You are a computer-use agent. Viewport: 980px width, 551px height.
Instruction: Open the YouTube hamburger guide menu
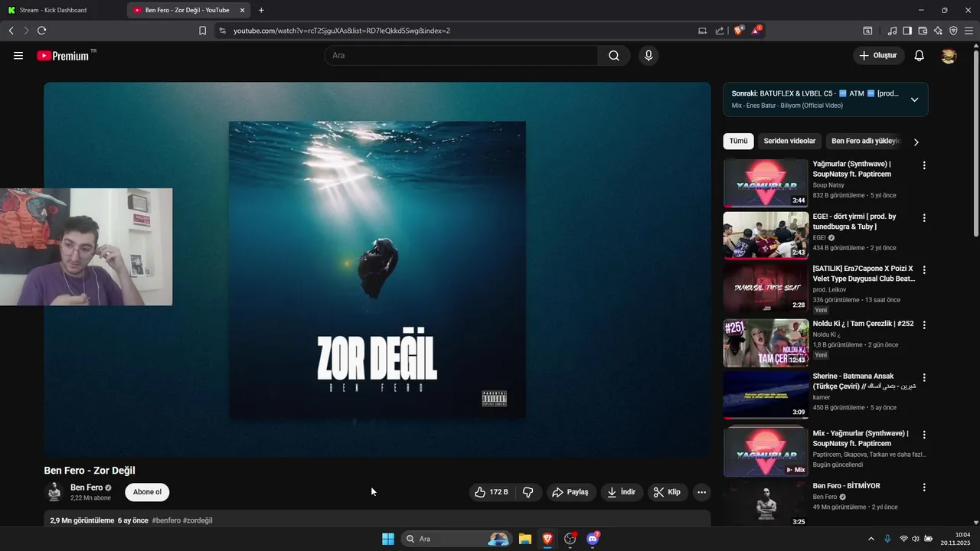pyautogui.click(x=18, y=56)
